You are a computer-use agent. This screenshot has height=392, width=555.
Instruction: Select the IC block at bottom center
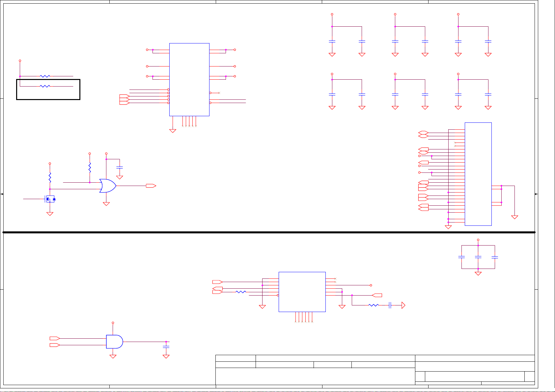pyautogui.click(x=302, y=292)
